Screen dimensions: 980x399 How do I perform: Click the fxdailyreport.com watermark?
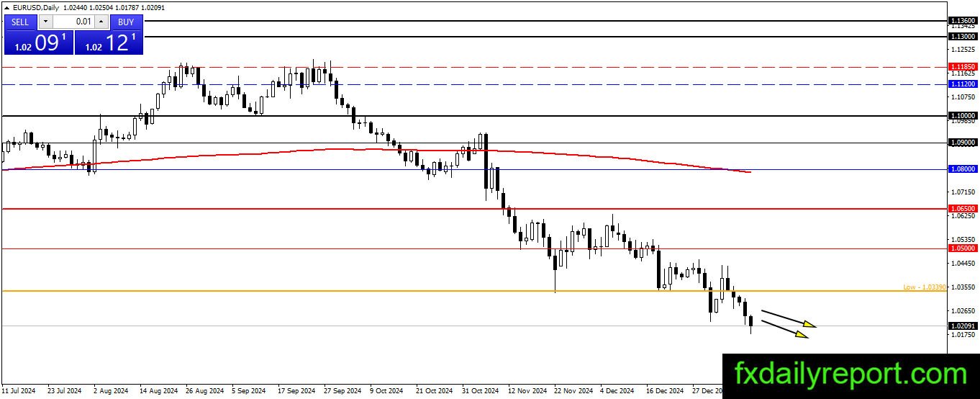(x=851, y=374)
